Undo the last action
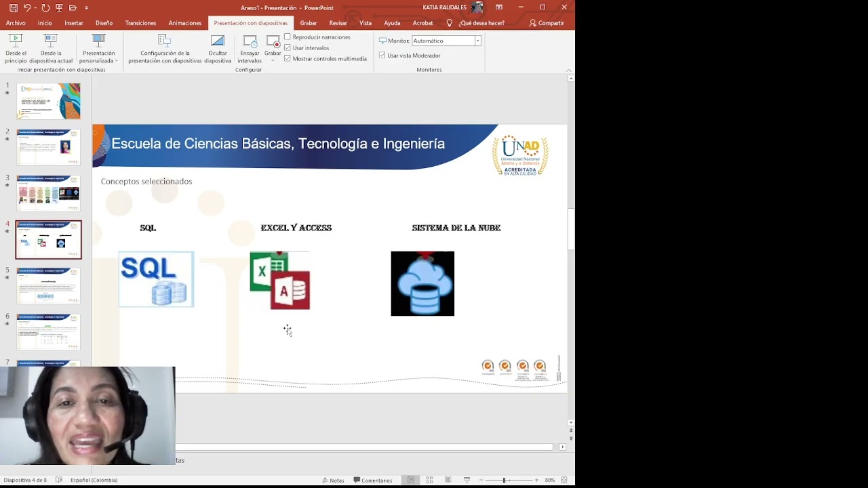The height and width of the screenshot is (488, 868). point(27,7)
